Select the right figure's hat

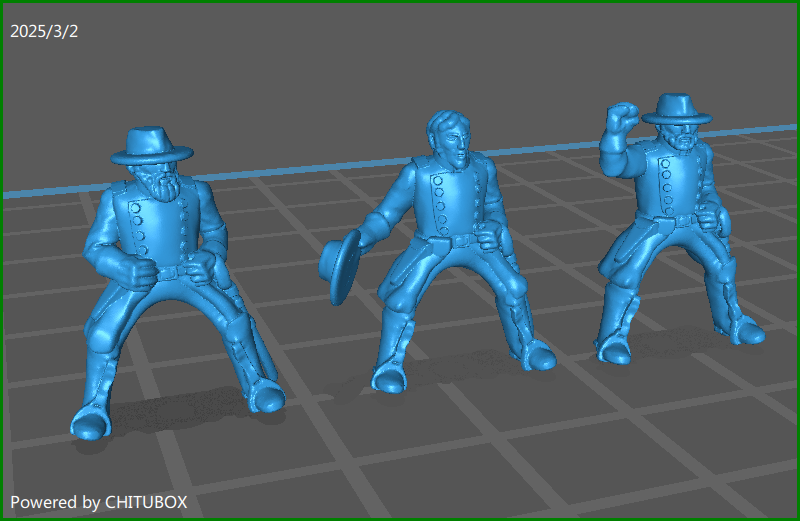tap(677, 108)
